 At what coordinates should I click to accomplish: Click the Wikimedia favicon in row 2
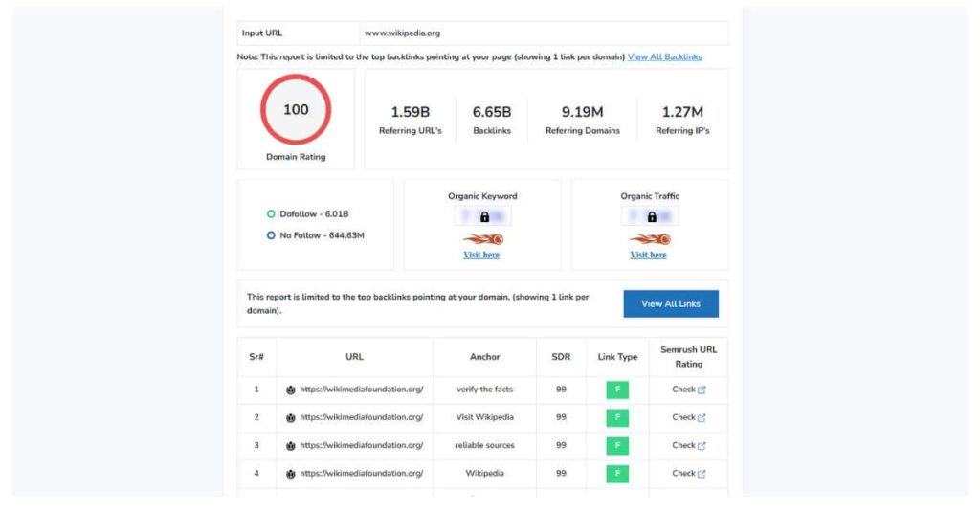click(291, 417)
